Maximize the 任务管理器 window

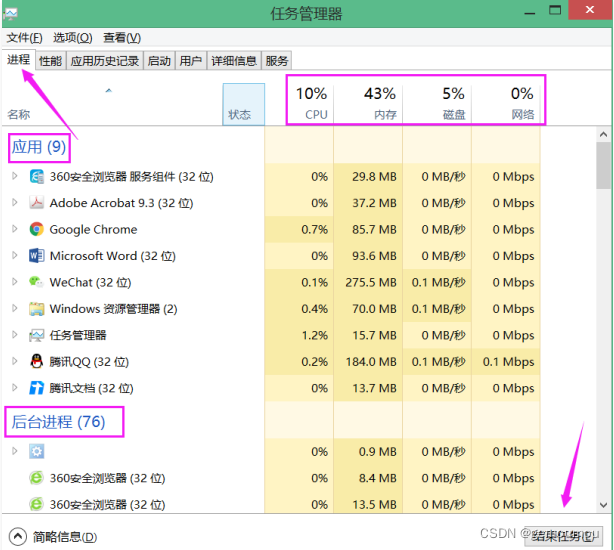coord(555,10)
